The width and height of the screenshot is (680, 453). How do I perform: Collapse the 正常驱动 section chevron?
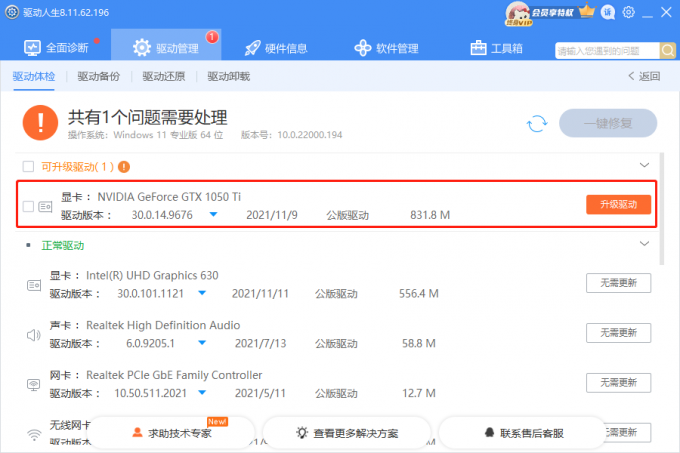click(x=644, y=244)
